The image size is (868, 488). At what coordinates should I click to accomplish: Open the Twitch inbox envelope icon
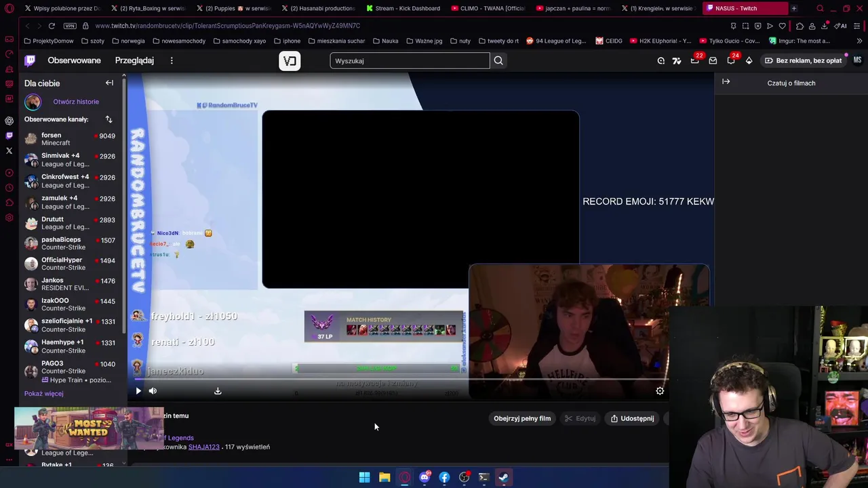coord(713,60)
